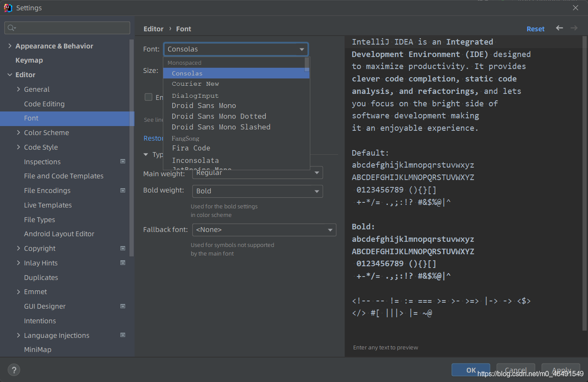Open the MiniMap settings page

(38, 349)
